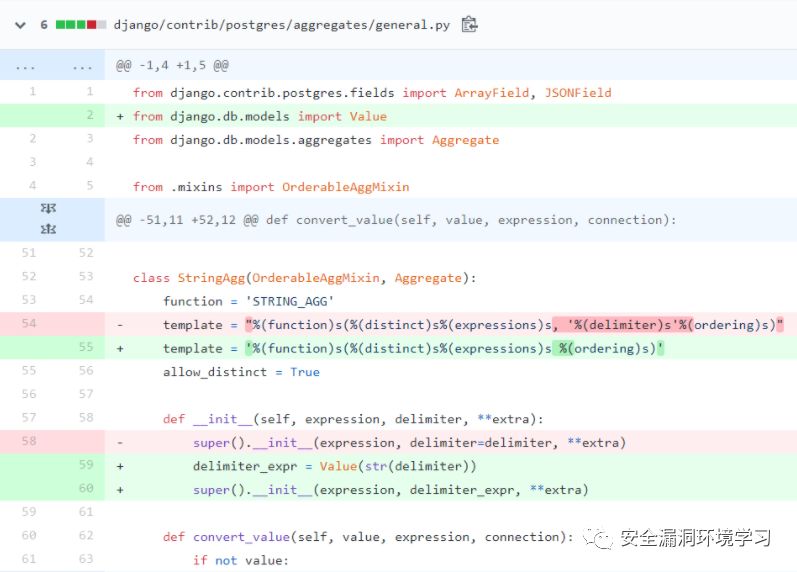The width and height of the screenshot is (797, 572).
Task: Click the def __init__ signature line
Action: 353,419
